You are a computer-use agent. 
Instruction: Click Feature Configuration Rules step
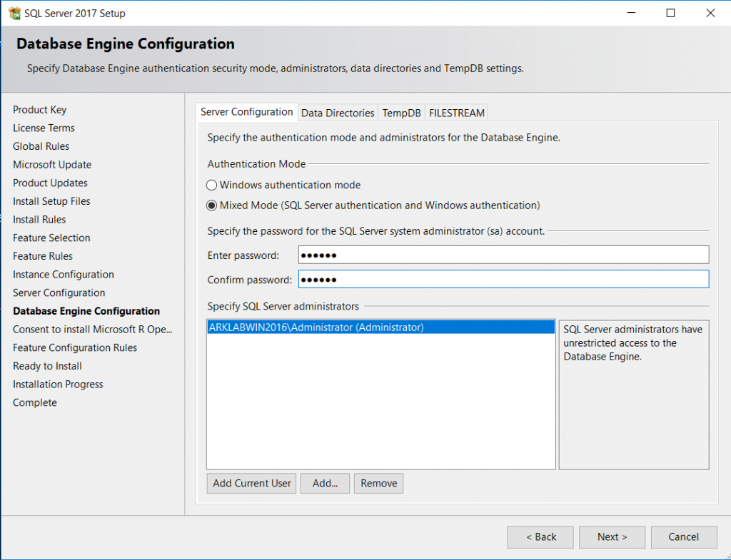click(75, 347)
